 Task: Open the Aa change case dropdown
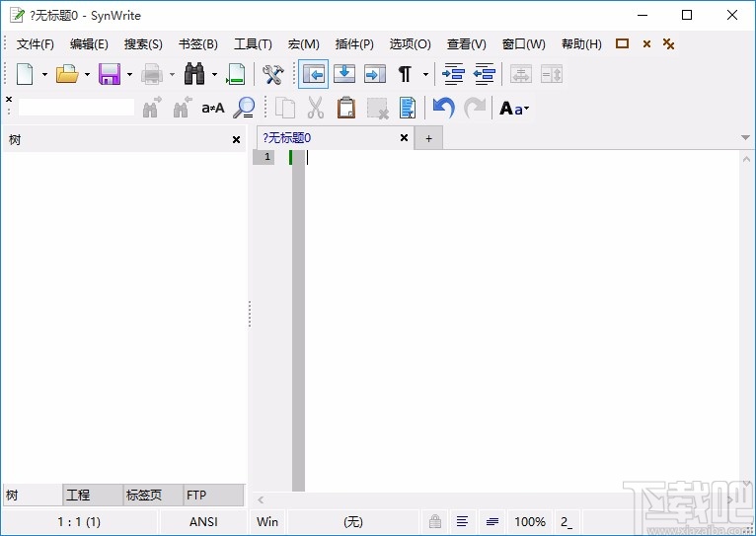[x=514, y=109]
